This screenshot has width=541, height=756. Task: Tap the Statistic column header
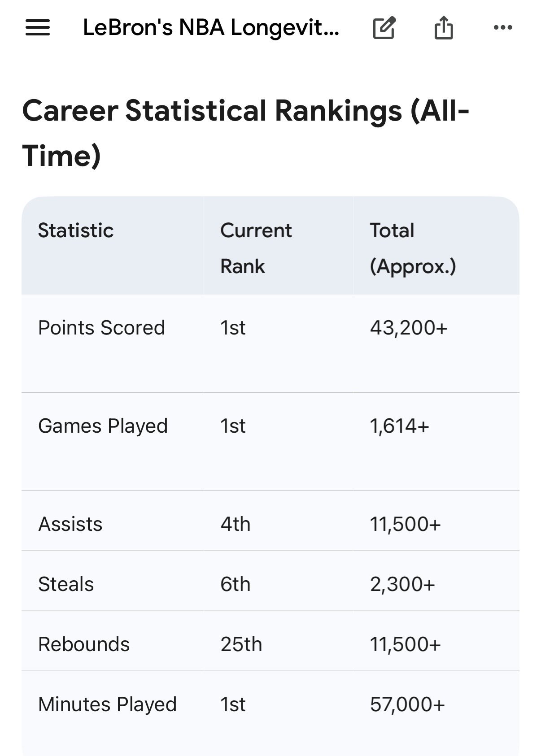tap(76, 230)
